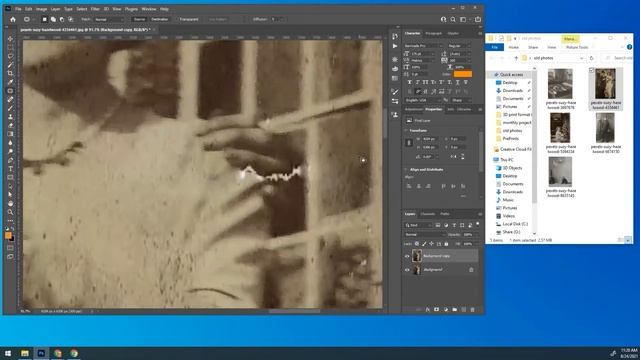
Task: Select the Move tool in Photoshop toolbar
Action: 10,39
